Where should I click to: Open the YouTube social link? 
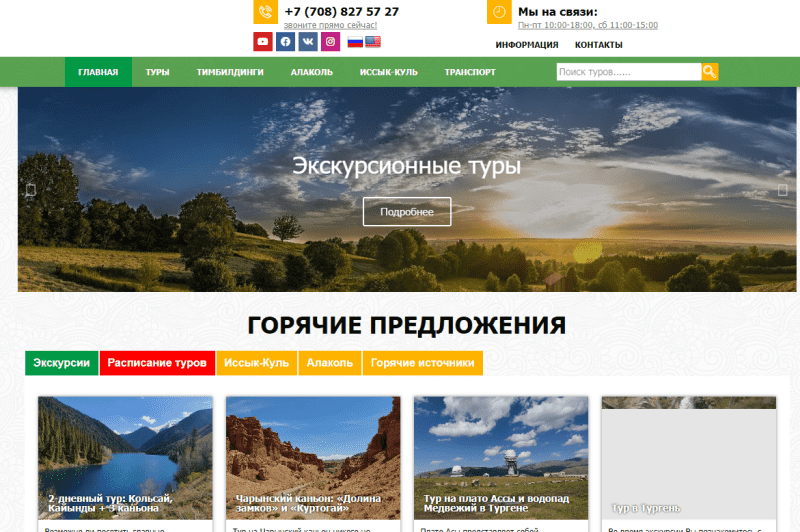(263, 42)
